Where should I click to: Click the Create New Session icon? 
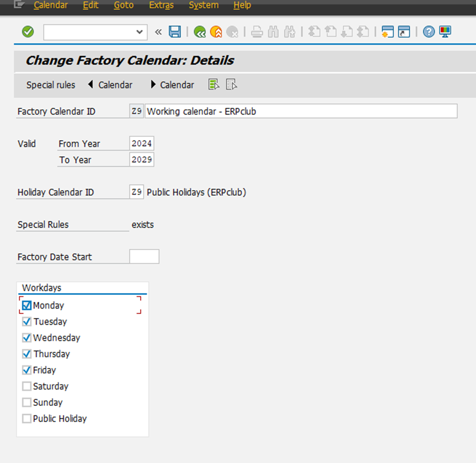tap(388, 32)
